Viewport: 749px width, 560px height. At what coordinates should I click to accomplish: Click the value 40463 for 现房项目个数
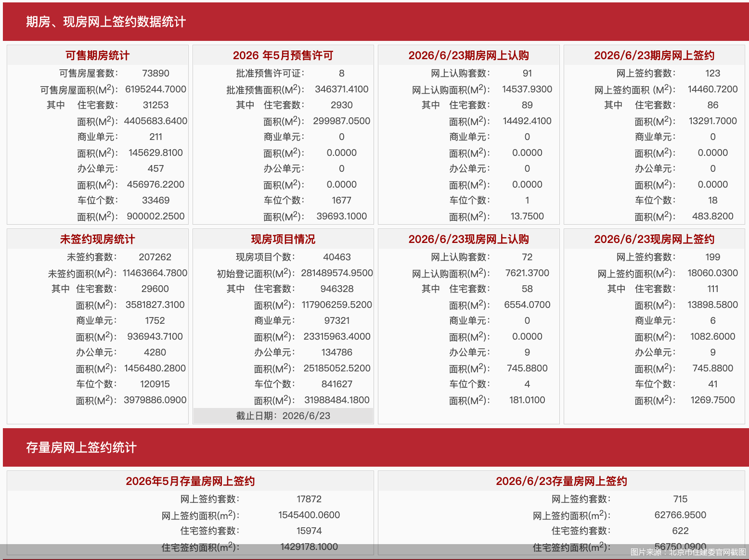click(x=337, y=257)
